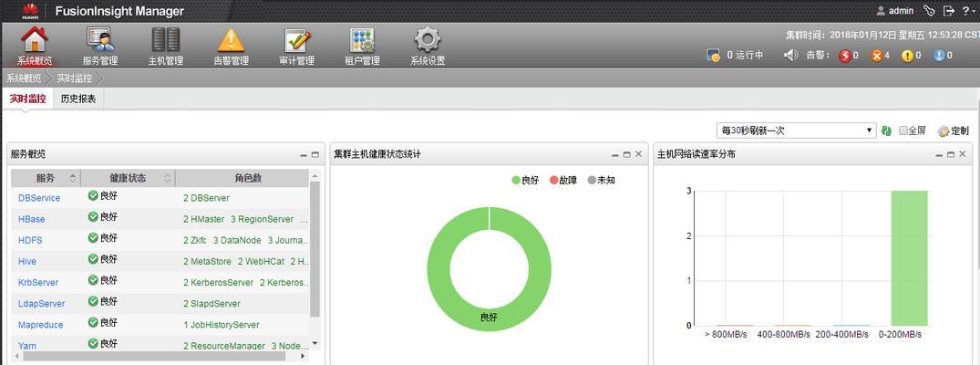Click 实时监控 in the breadcrumb
This screenshot has width=980, height=365.
point(75,78)
